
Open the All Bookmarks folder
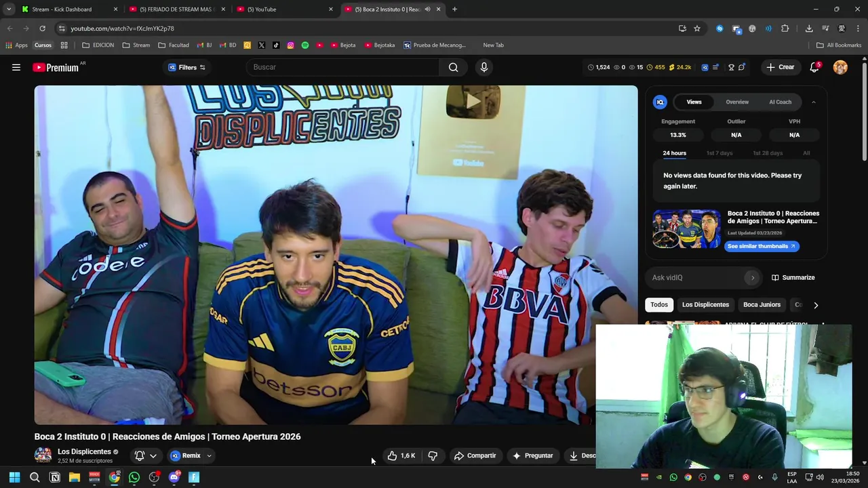pyautogui.click(x=839, y=45)
